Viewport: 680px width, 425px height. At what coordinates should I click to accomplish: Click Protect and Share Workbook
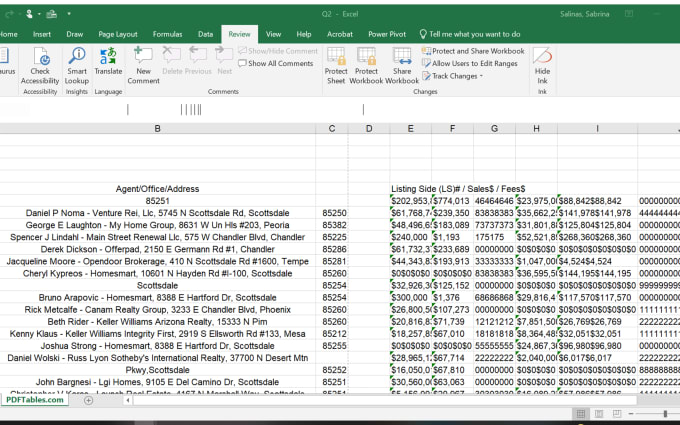473,51
